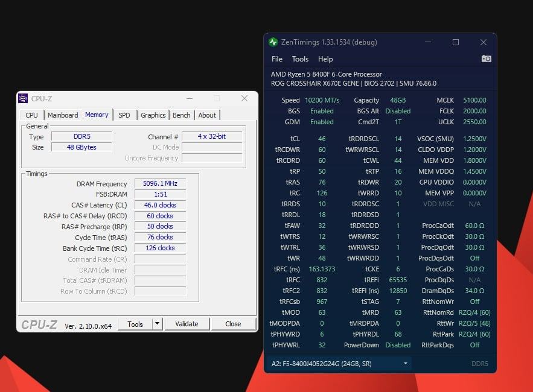Click the tFAW 32 value
This screenshot has height=392, width=533.
click(x=322, y=226)
